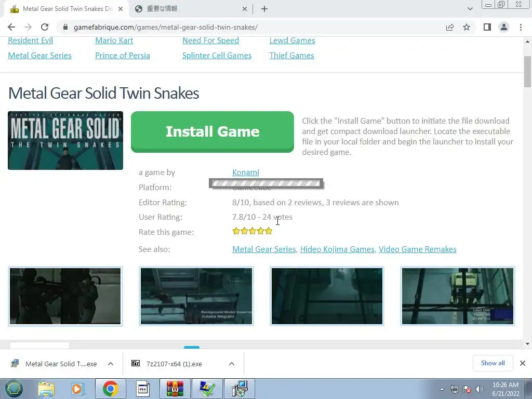Share this page using share icon

(450, 27)
